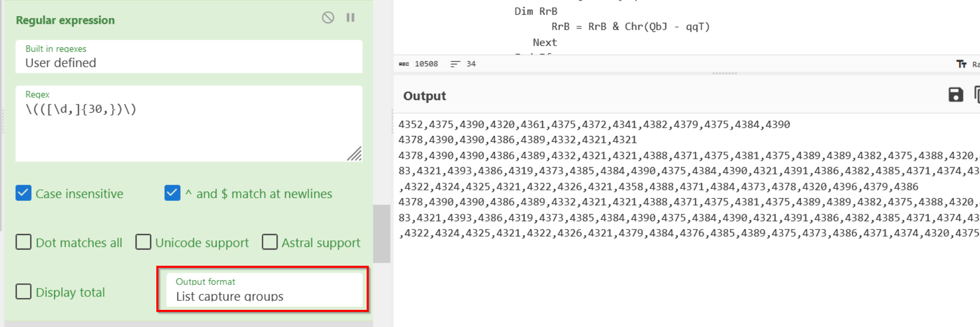Click the input line 'RrB = RrB & Chr(QbJ - qqT)'
This screenshot has width=980, height=327.
point(630,26)
